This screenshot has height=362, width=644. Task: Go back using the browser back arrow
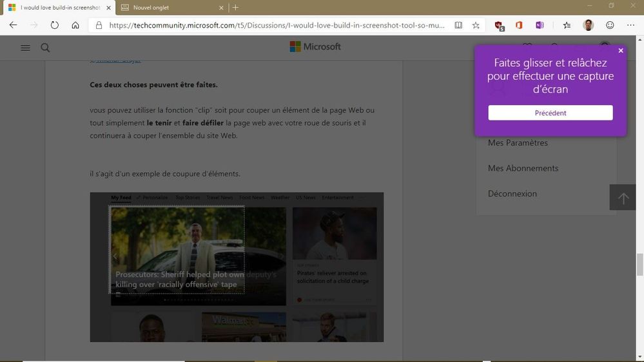[x=13, y=25]
